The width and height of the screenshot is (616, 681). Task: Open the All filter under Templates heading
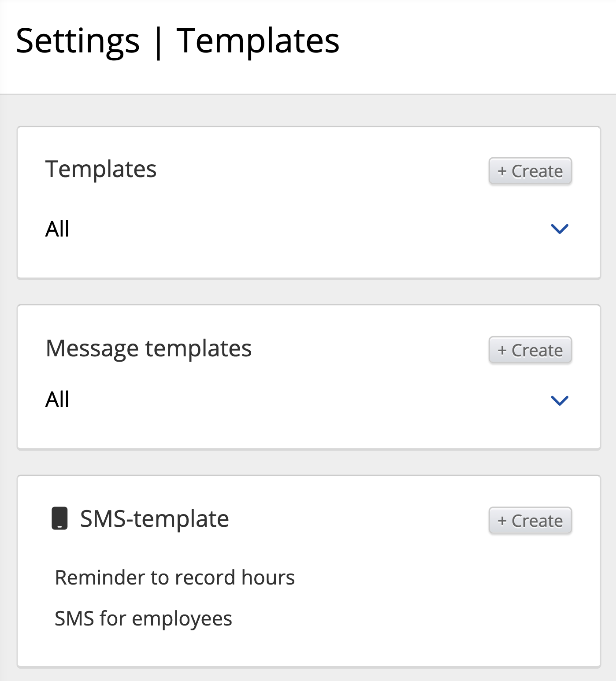pos(57,229)
